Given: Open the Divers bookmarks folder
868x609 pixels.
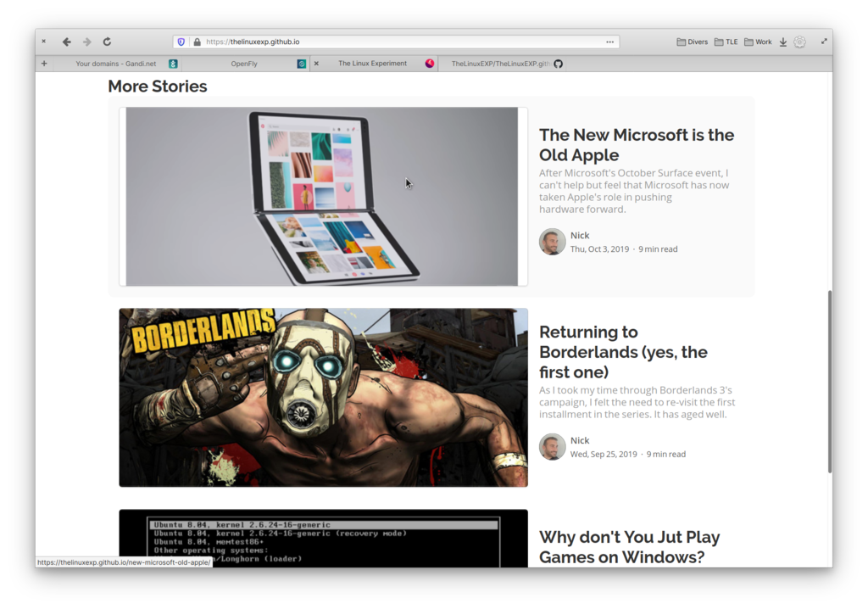Looking at the screenshot, I should point(693,42).
